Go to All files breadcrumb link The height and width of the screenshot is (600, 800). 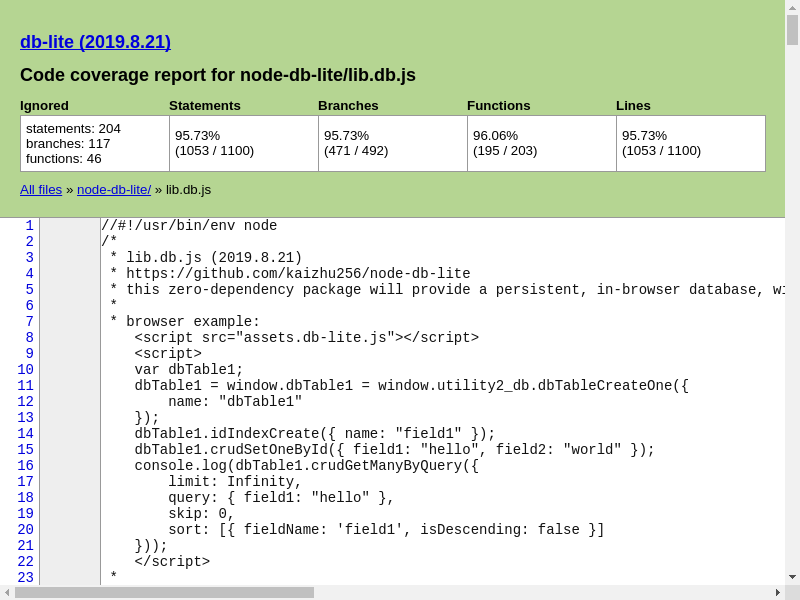(x=41, y=190)
